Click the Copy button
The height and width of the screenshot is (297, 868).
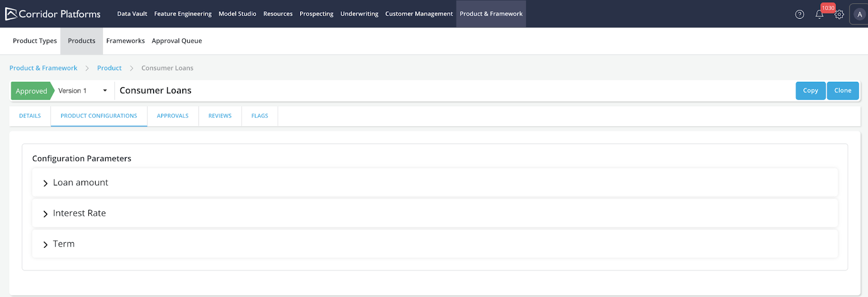tap(810, 91)
